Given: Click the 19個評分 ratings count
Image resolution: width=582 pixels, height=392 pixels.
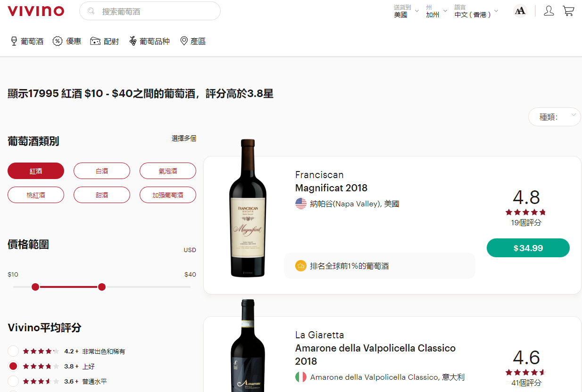Looking at the screenshot, I should click(x=526, y=223).
